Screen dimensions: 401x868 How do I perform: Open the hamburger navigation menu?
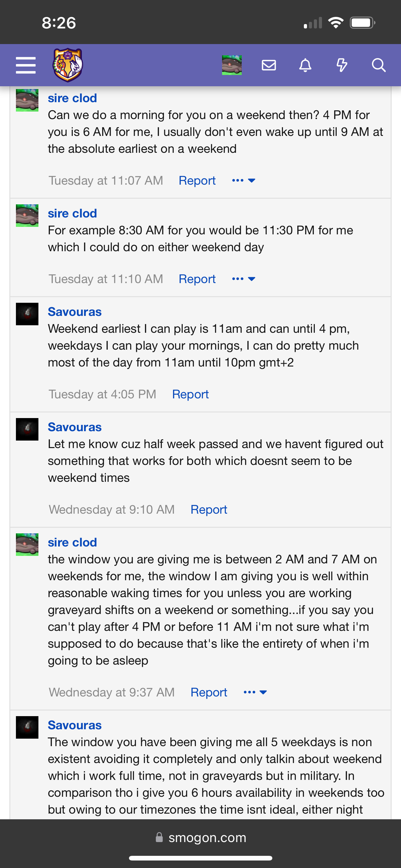click(x=26, y=65)
